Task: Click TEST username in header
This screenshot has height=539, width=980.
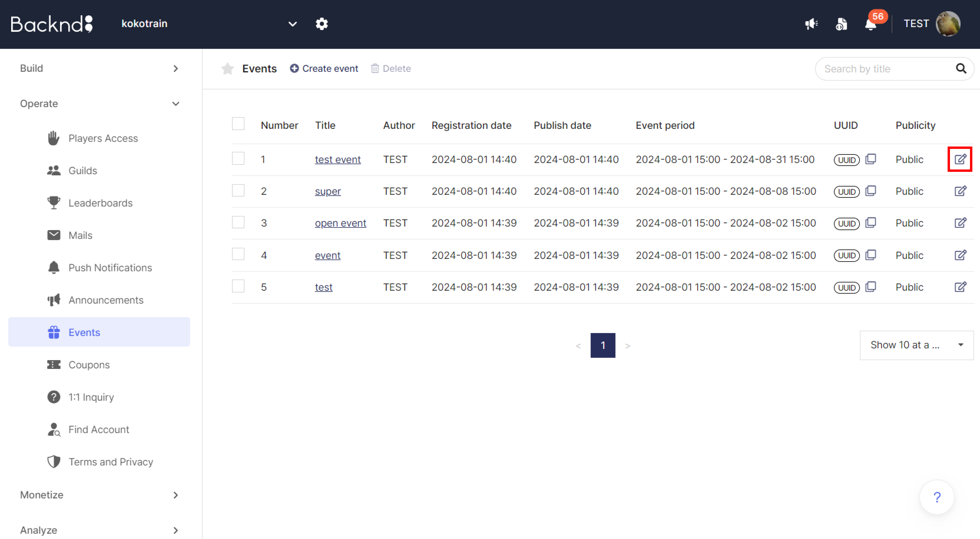Action: click(916, 24)
